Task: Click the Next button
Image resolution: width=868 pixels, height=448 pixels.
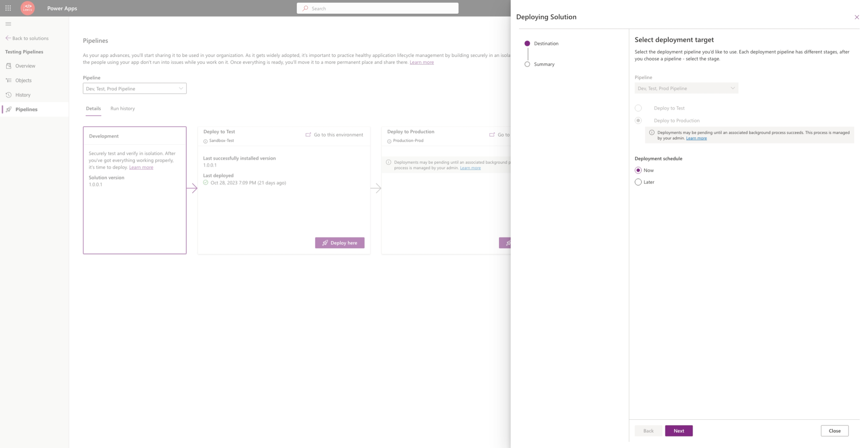Action: point(679,431)
